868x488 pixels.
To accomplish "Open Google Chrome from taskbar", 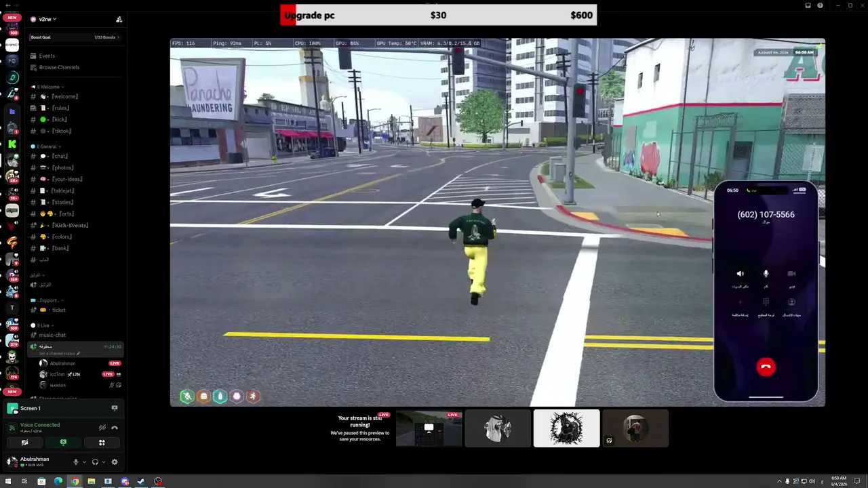I will 75,482.
